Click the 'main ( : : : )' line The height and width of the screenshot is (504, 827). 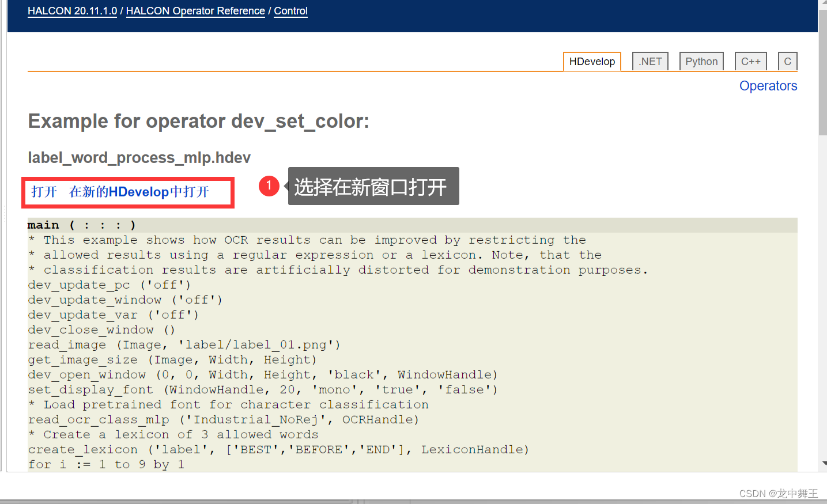pos(413,225)
